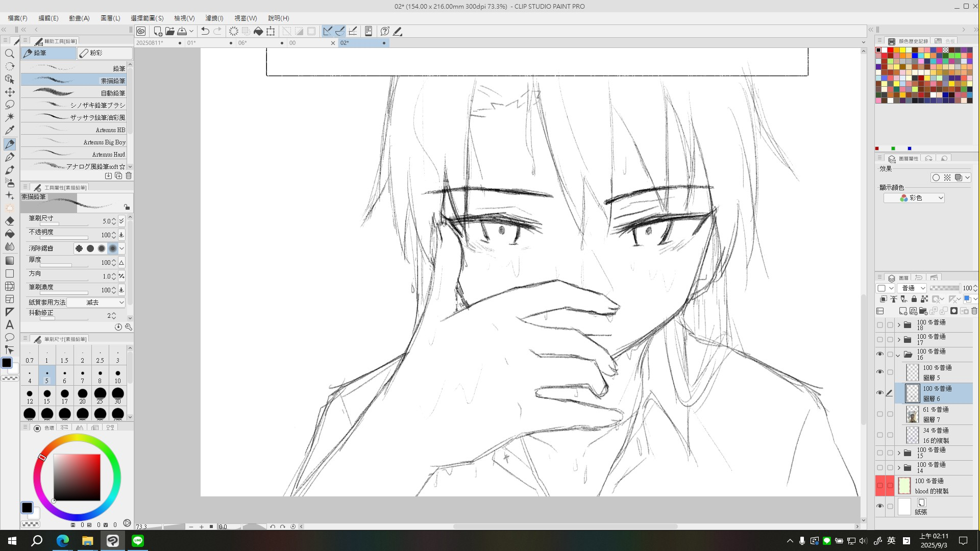
Task: Select the Magnifier zoom tool
Action: tap(10, 54)
